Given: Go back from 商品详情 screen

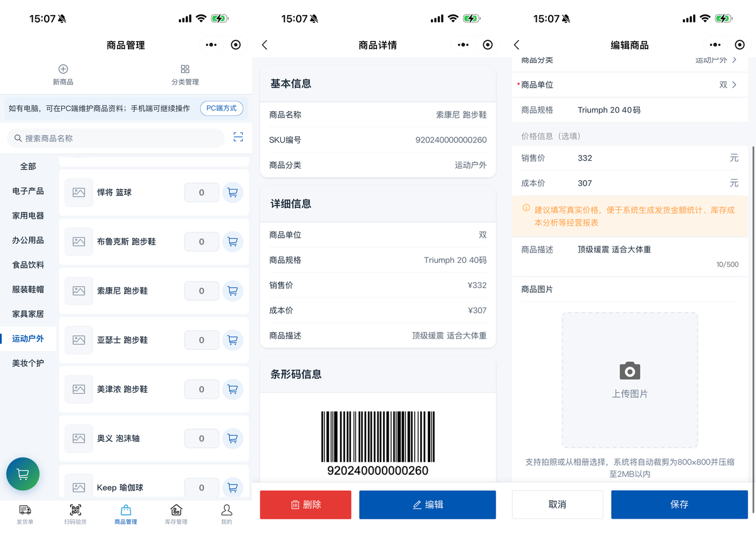Looking at the screenshot, I should click(265, 45).
